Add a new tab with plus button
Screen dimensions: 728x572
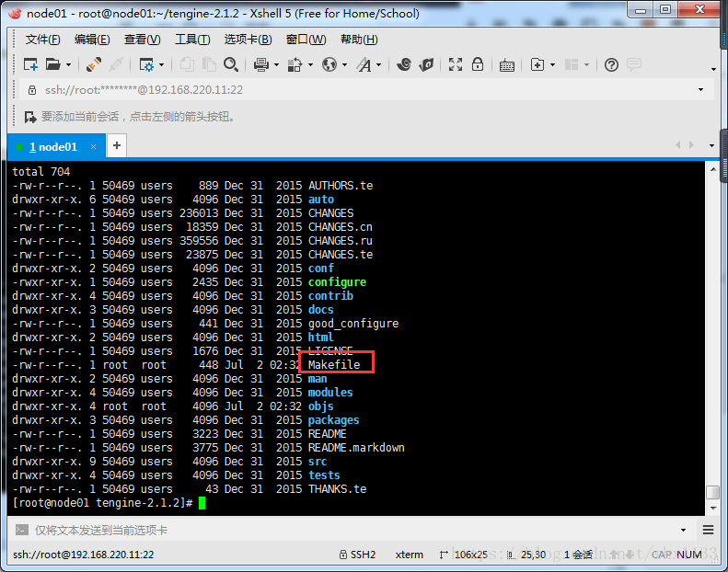pos(117,146)
